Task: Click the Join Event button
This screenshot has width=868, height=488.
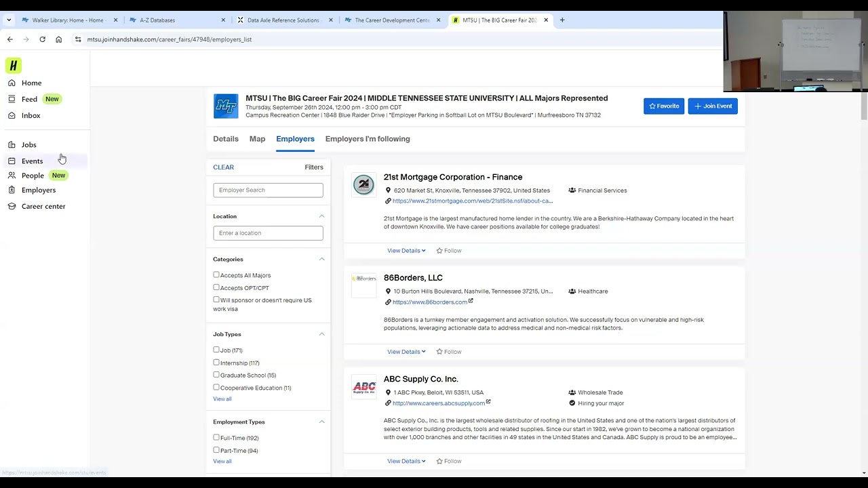Action: pyautogui.click(x=713, y=106)
